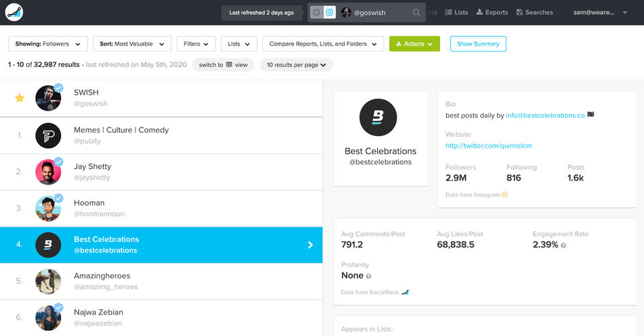This screenshot has height=336, width=644.
Task: Click the Show Summary button
Action: coord(478,44)
